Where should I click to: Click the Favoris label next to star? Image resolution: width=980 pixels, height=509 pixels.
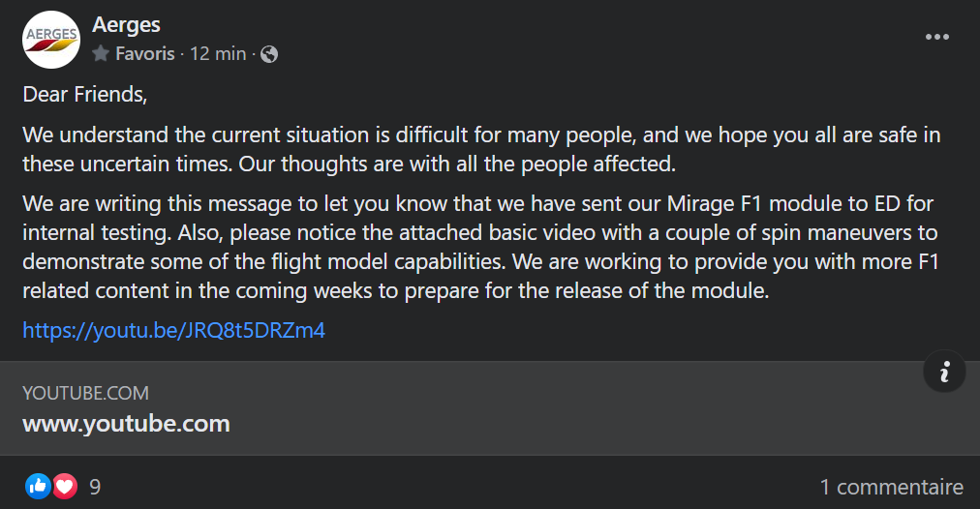[x=145, y=54]
